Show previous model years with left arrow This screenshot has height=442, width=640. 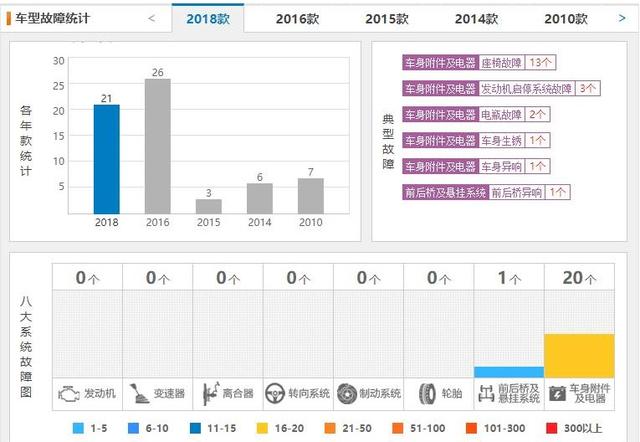[151, 18]
